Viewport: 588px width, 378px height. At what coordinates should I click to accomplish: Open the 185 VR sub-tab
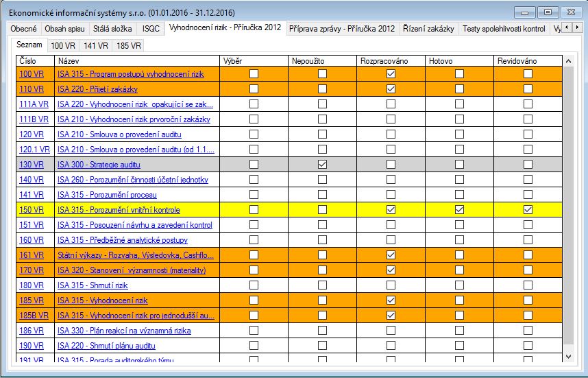pyautogui.click(x=129, y=46)
